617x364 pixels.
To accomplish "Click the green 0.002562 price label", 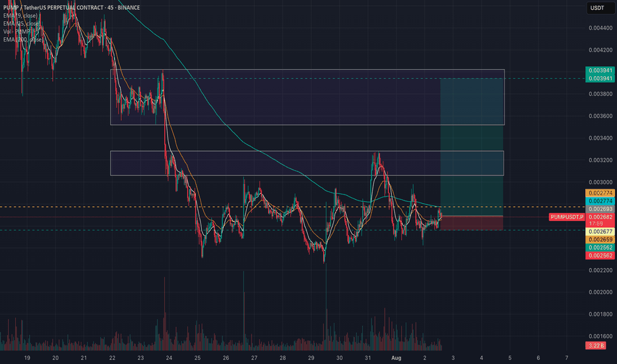I will 600,248.
